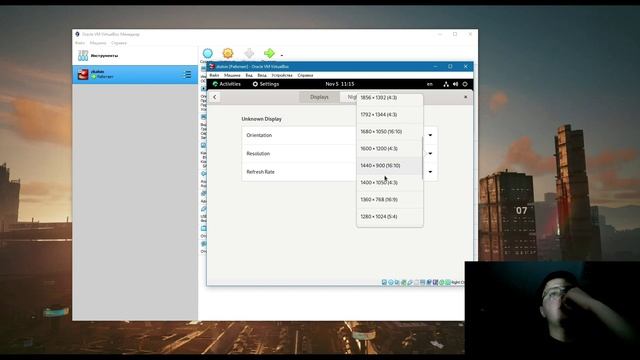Image resolution: width=640 pixels, height=360 pixels.
Task: Click the optical disc VM status bar icon
Action: click(391, 282)
